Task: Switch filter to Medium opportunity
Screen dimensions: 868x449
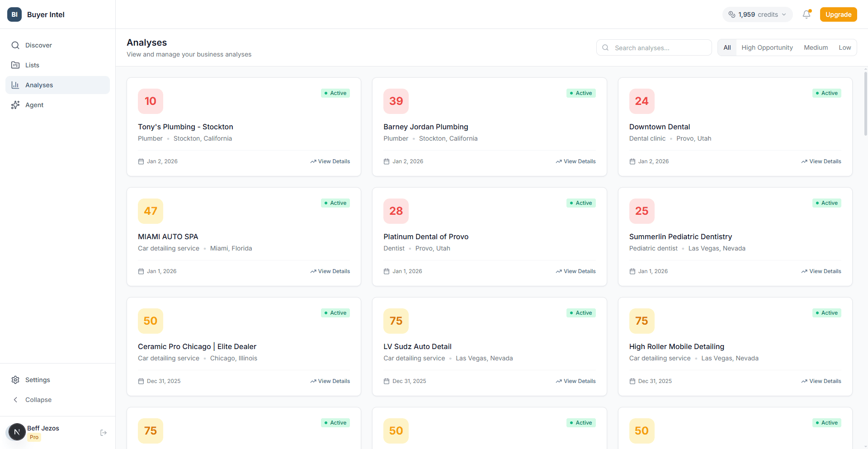Action: click(816, 47)
